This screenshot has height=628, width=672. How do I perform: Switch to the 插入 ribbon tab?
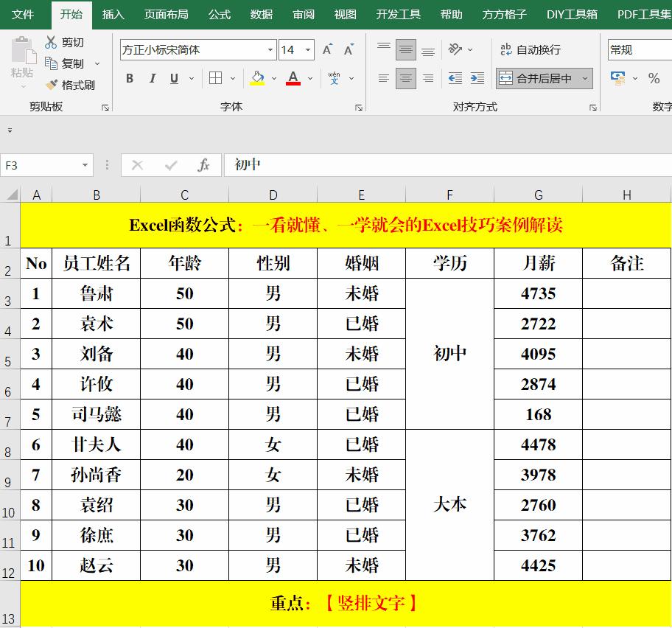[x=112, y=13]
